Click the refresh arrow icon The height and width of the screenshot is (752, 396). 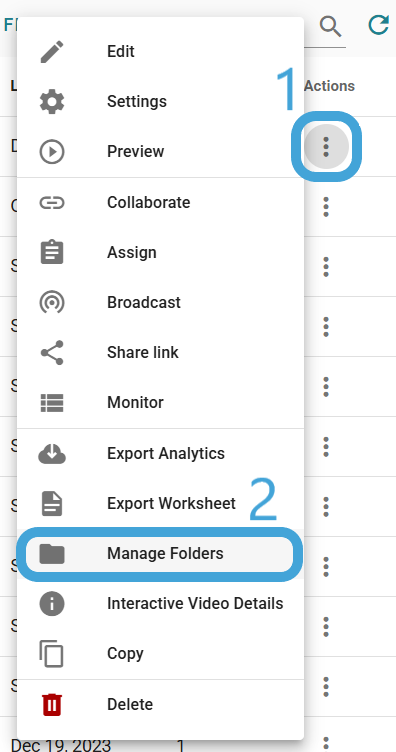point(379,25)
